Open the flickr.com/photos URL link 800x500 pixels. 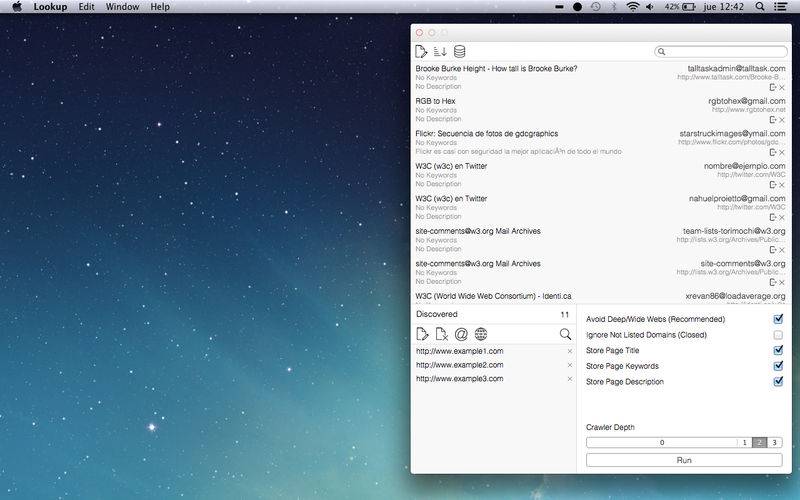[x=732, y=142]
